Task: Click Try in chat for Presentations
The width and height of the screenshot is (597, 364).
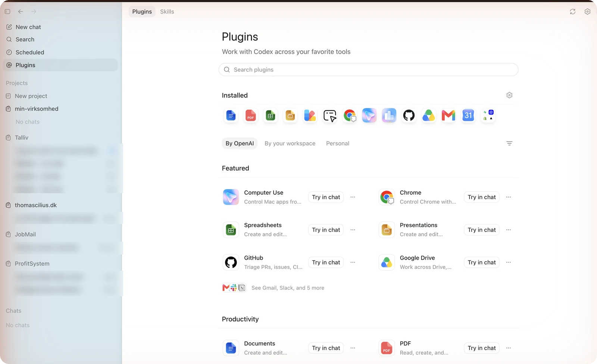Action: (x=482, y=230)
